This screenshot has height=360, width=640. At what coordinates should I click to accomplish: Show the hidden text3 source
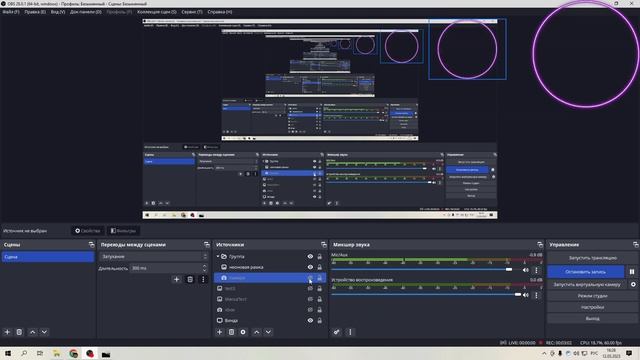point(310,289)
